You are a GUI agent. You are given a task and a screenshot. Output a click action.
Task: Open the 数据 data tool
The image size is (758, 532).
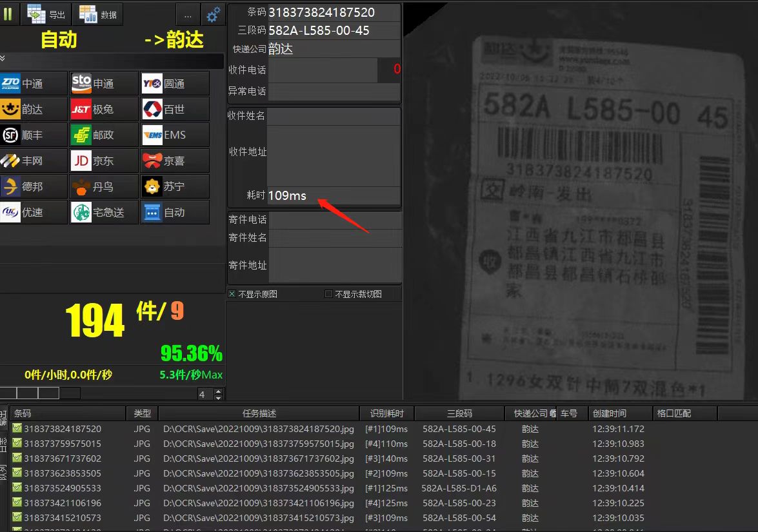(97, 14)
